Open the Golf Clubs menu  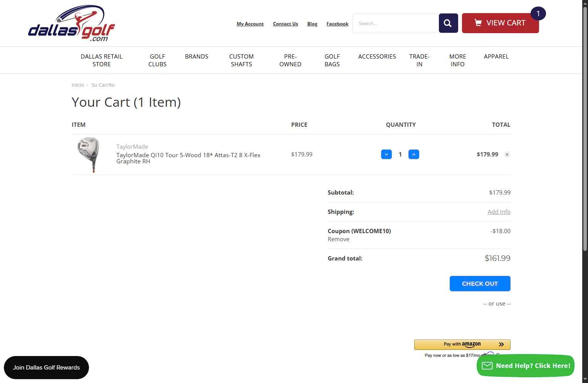coord(158,60)
